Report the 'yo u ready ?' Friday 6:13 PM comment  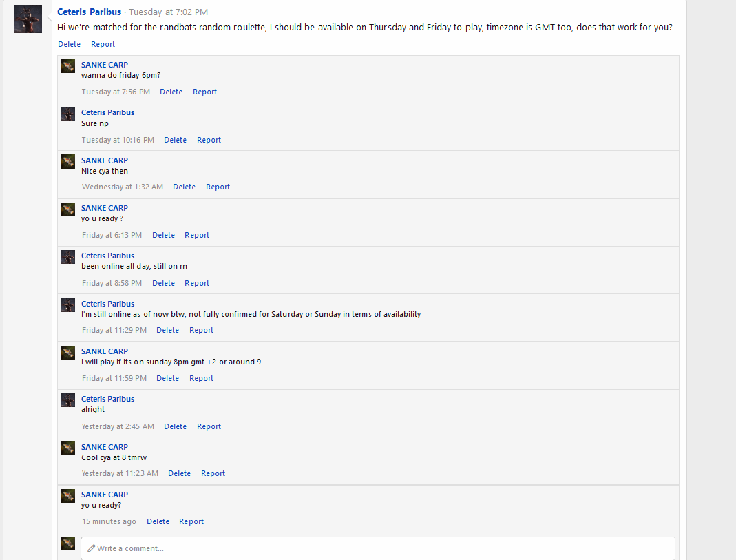coord(197,235)
